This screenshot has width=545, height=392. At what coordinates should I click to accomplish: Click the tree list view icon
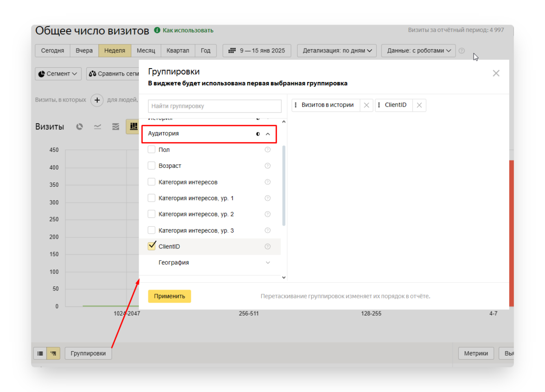(x=53, y=354)
